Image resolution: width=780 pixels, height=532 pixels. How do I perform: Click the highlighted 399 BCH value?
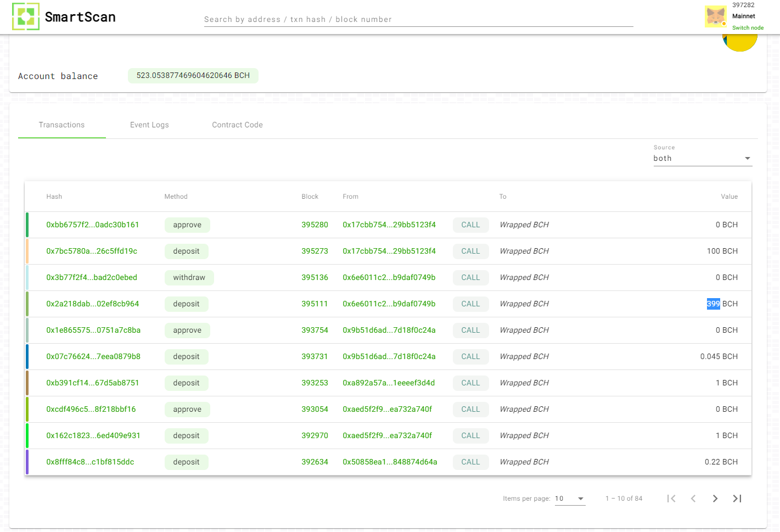(x=722, y=304)
